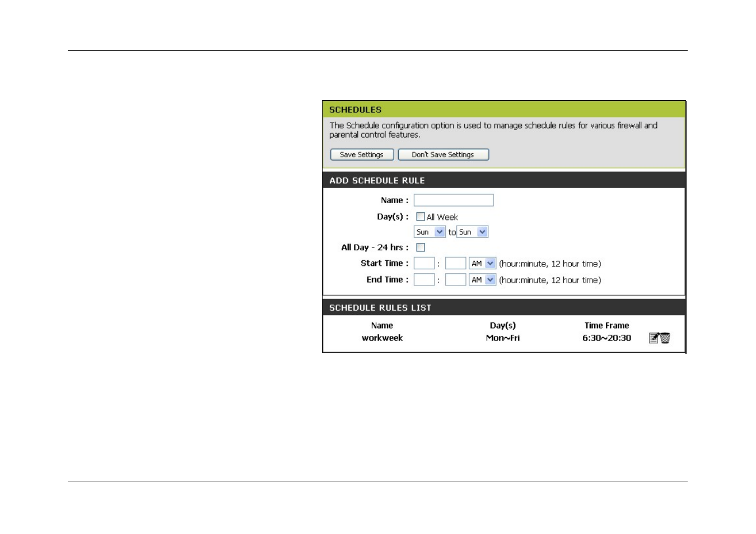Click the Start Time hour field
The image size is (756, 534).
(x=424, y=264)
